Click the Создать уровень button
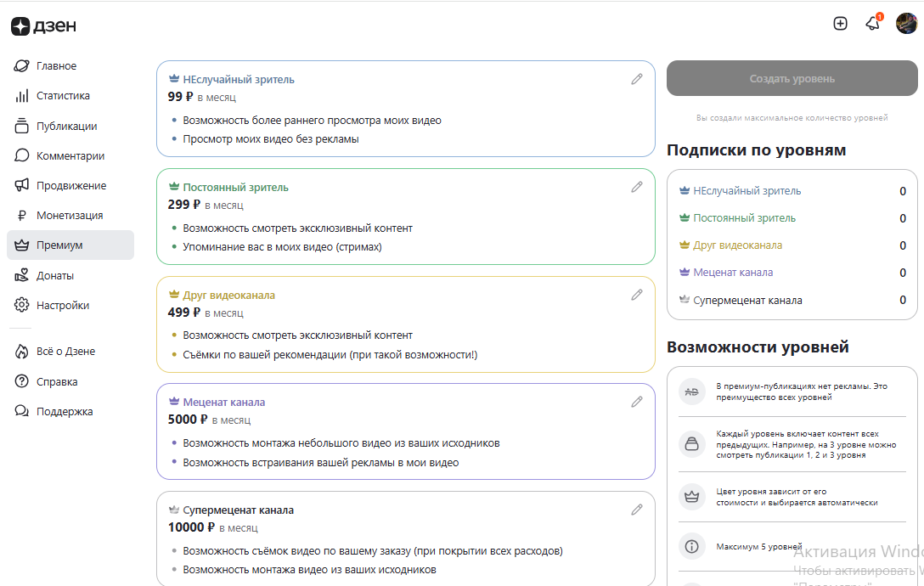The image size is (924, 586). pyautogui.click(x=792, y=77)
